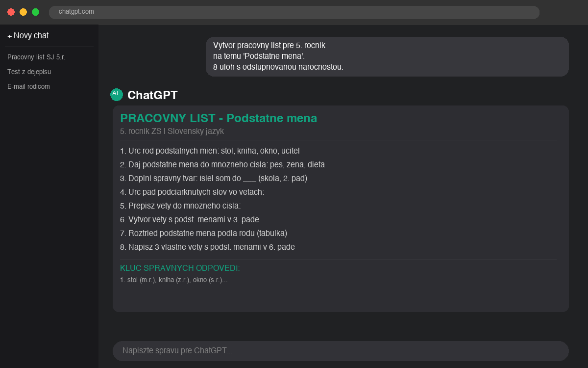Click the ChatGPT AI avatar icon
The height and width of the screenshot is (368, 588).
[x=116, y=94]
